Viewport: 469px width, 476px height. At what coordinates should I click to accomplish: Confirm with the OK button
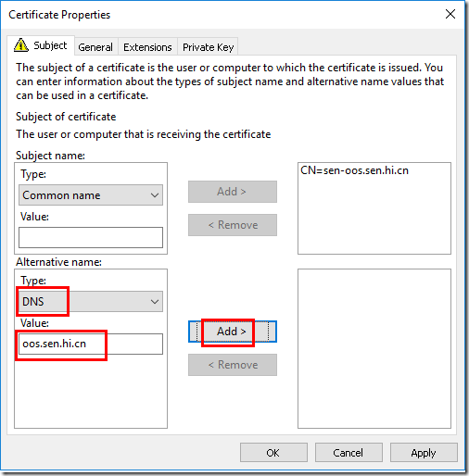point(273,453)
